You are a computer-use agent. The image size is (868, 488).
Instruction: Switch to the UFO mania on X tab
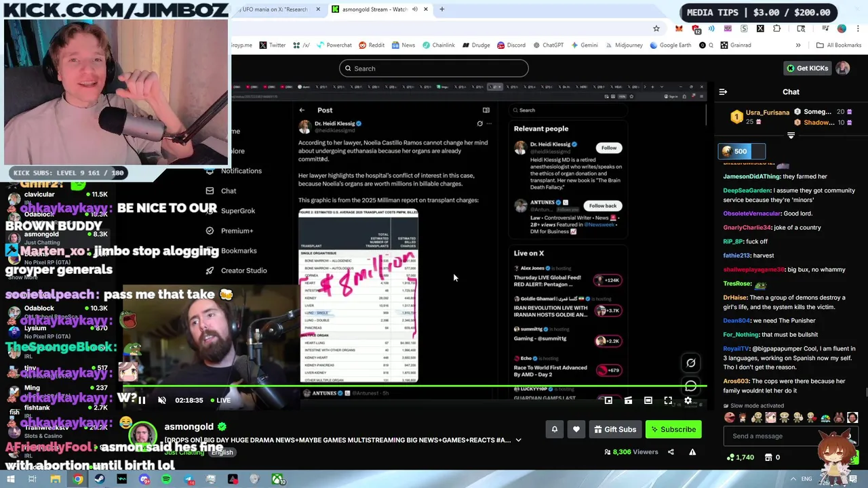[x=274, y=9]
